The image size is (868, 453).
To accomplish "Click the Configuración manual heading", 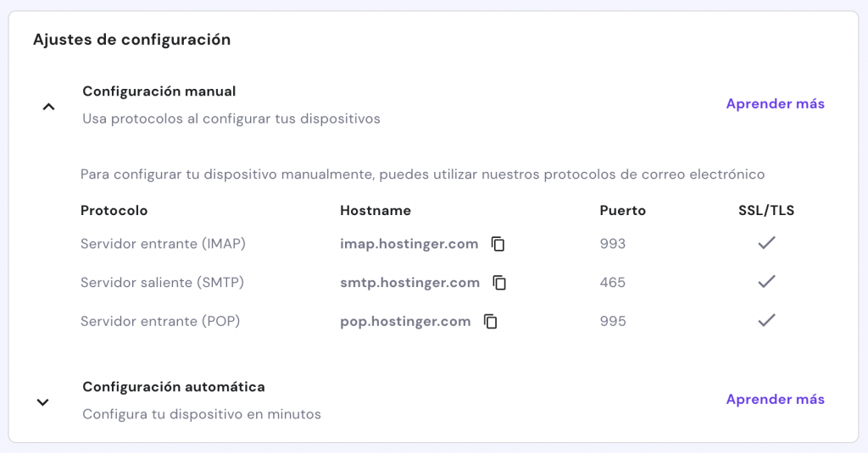I will point(159,91).
